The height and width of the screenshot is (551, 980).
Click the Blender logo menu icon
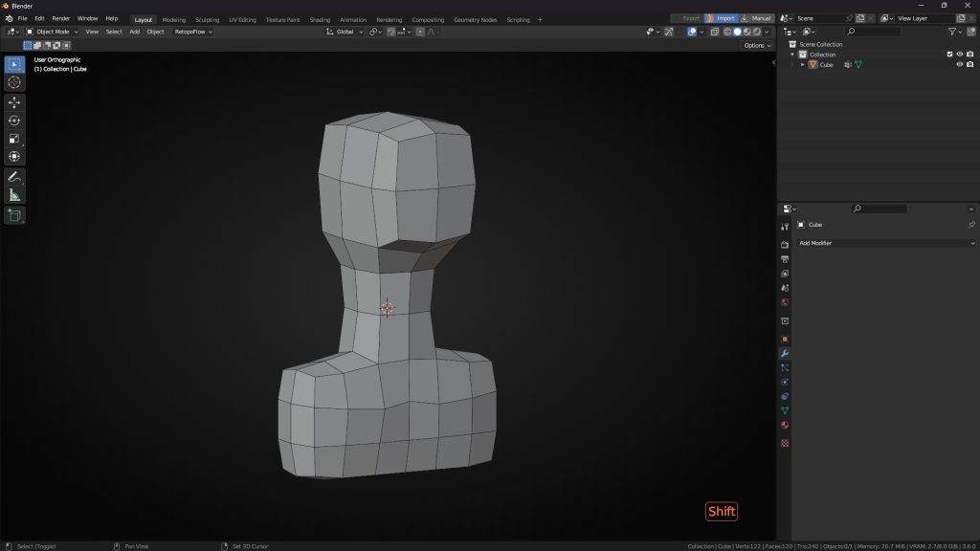coord(9,19)
